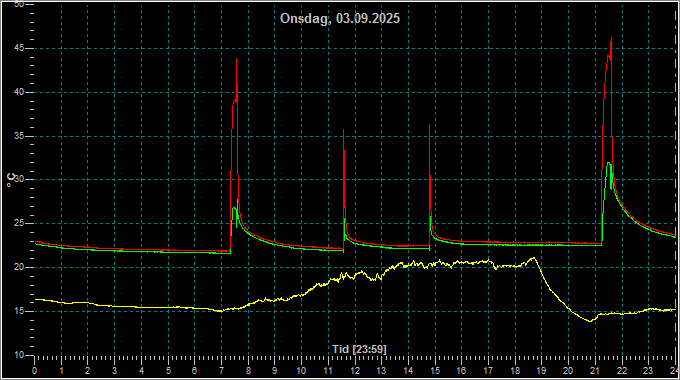Click the 25 label on temperature axis
The width and height of the screenshot is (680, 380).
pos(19,224)
